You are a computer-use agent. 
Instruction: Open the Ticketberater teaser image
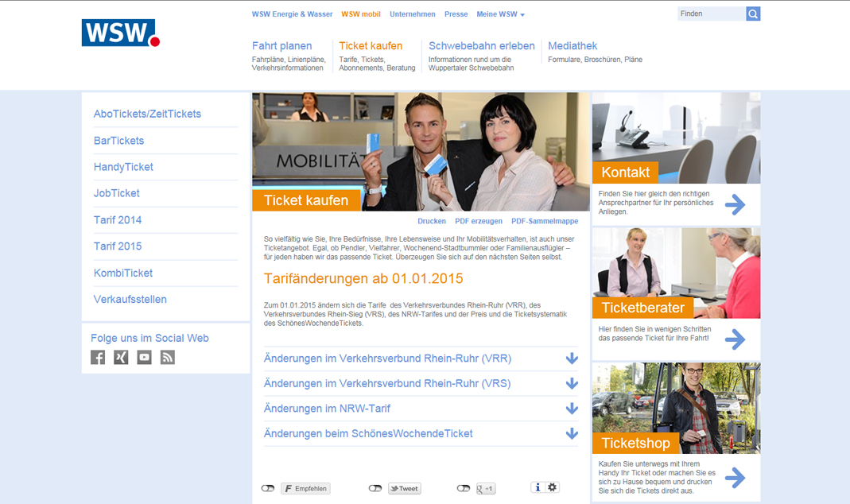coord(676,273)
